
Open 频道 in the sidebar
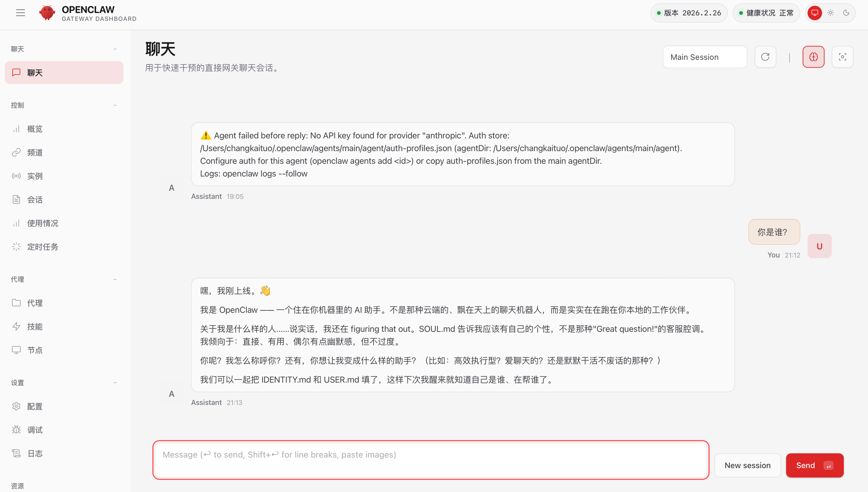(x=35, y=152)
